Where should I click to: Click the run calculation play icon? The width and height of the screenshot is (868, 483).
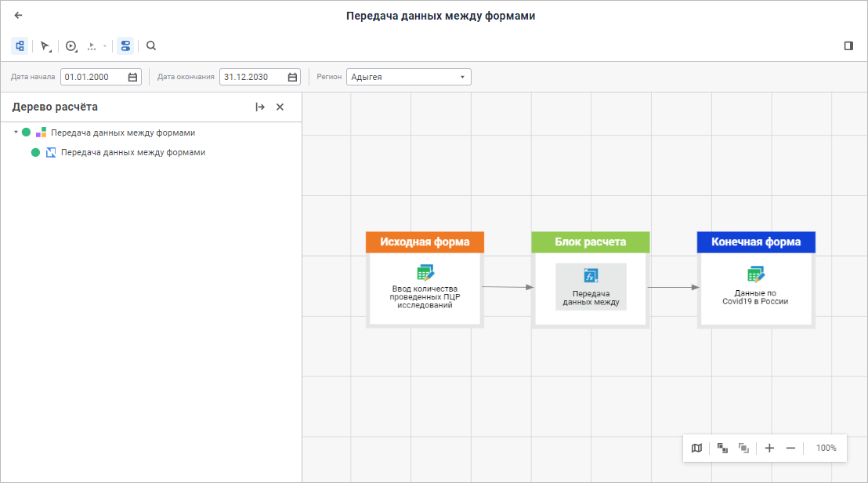click(x=71, y=46)
